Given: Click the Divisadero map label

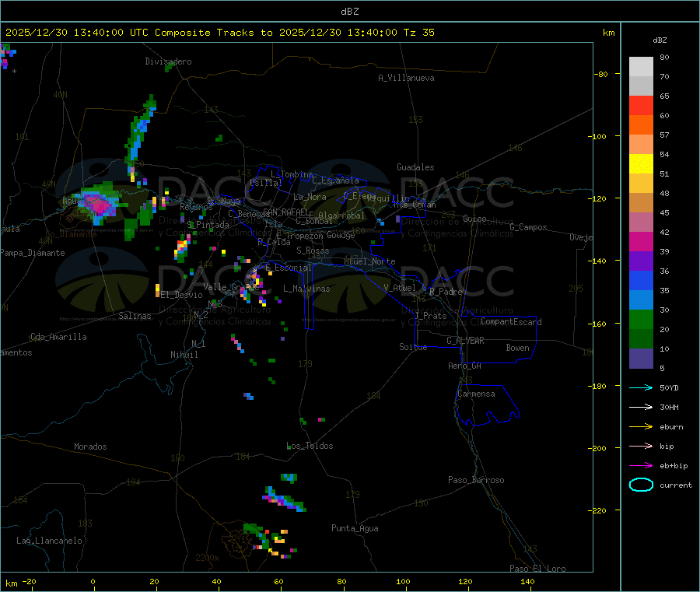Looking at the screenshot, I should 168,61.
